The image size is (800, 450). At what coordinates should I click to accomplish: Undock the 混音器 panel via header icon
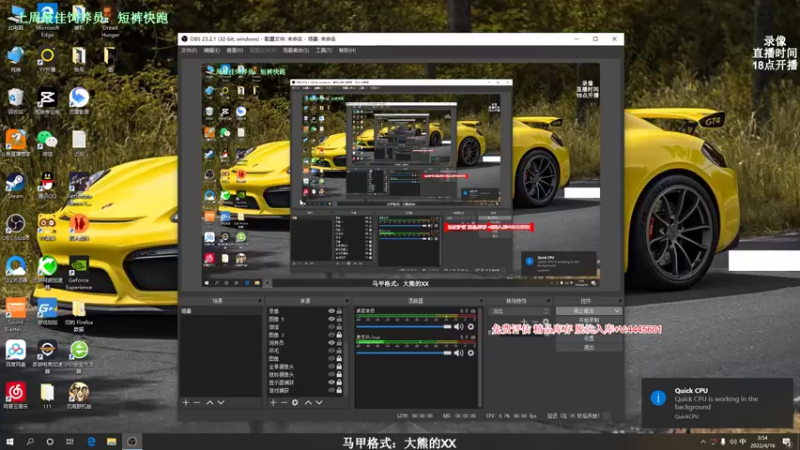click(481, 301)
